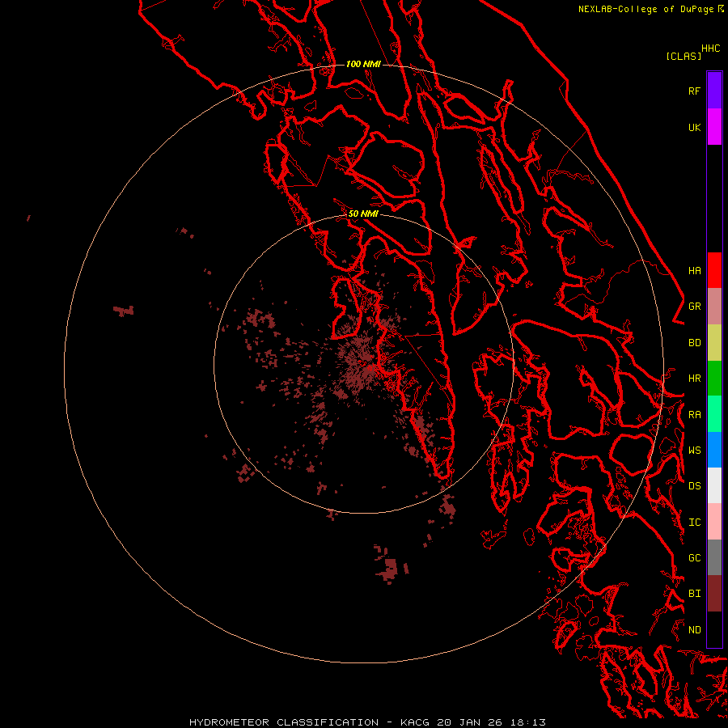The height and width of the screenshot is (728, 728).
Task: Click the [CLAS] units label
Action: point(684,56)
